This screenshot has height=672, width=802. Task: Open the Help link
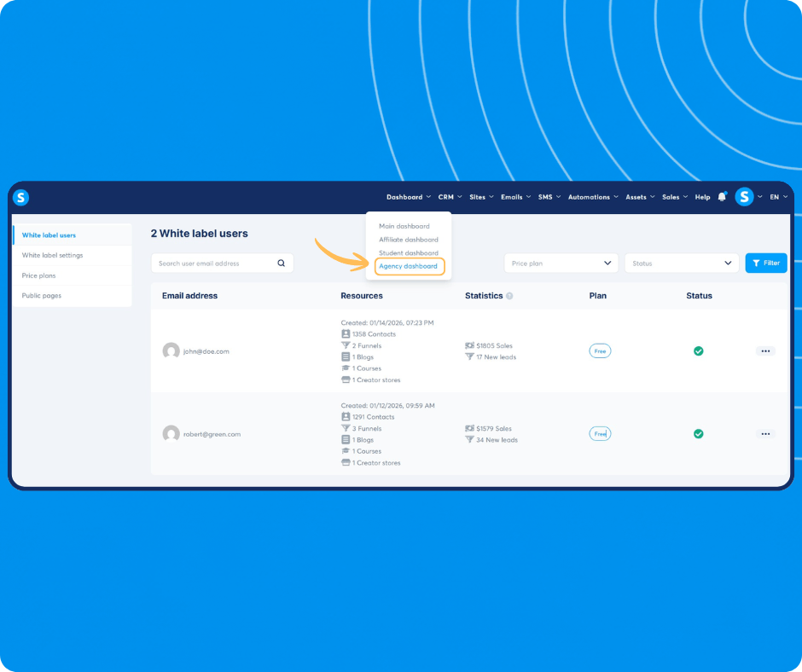(x=702, y=197)
